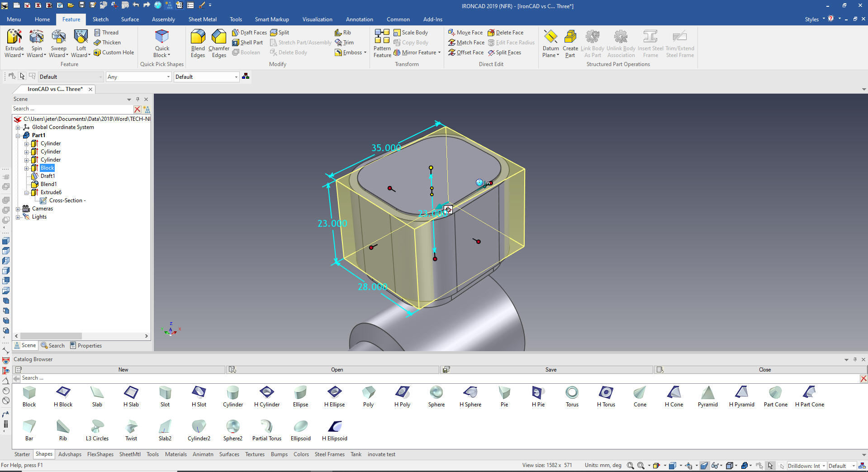Switch to the Sheet Metal ribbon tab
868x472 pixels.
pyautogui.click(x=202, y=19)
